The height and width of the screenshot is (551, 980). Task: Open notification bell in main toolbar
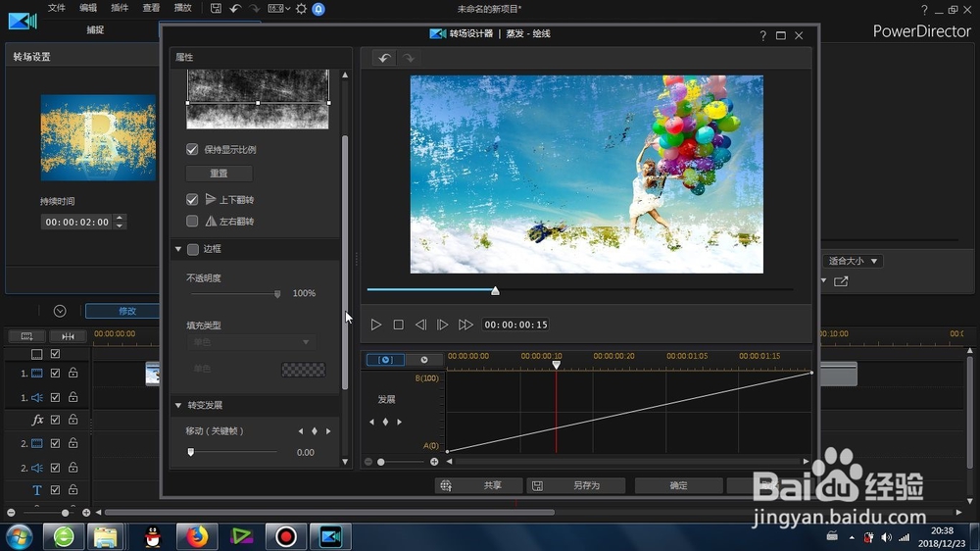pos(318,9)
